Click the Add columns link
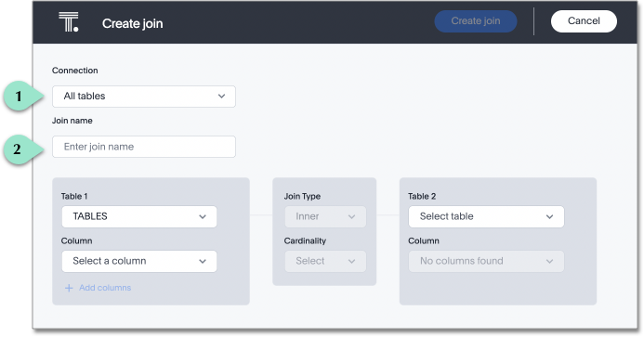 pyautogui.click(x=105, y=288)
